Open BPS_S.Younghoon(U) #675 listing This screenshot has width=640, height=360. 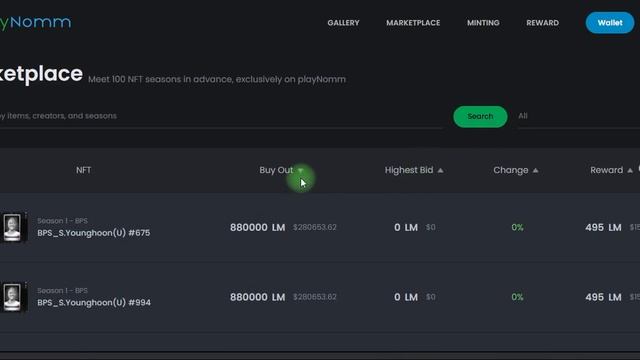coord(93,233)
